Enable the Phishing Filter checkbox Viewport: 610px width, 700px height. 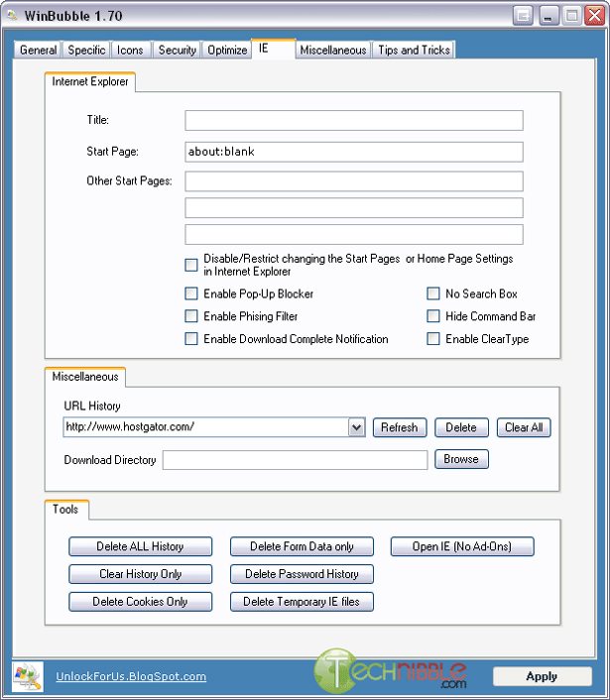click(191, 316)
